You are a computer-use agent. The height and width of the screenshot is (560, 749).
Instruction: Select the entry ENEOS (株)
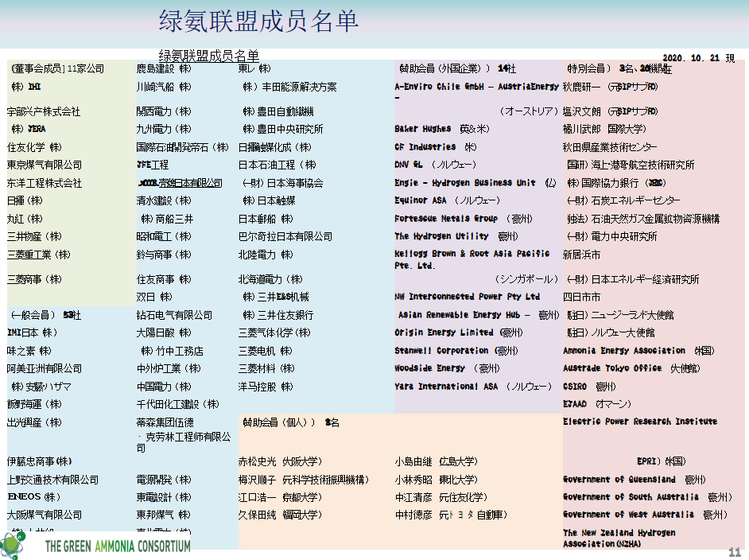[x=34, y=497]
